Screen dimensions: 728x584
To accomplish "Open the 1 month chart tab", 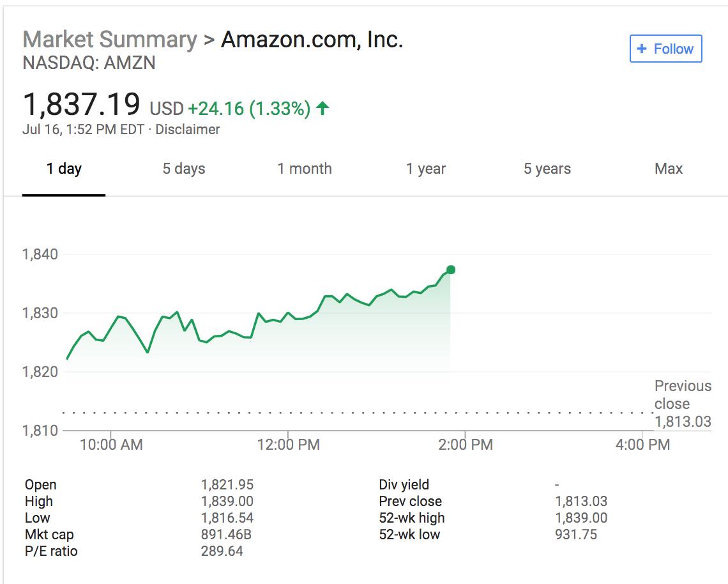I will click(x=305, y=169).
